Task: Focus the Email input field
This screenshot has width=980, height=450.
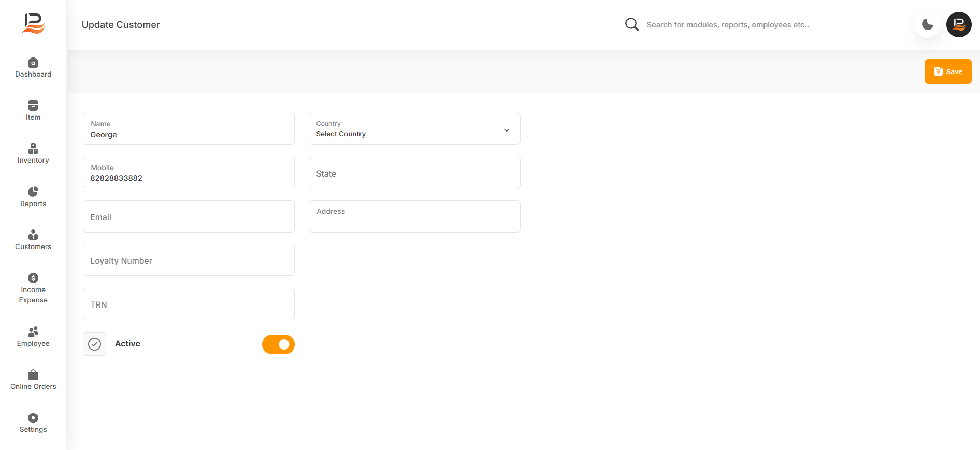Action: click(189, 216)
